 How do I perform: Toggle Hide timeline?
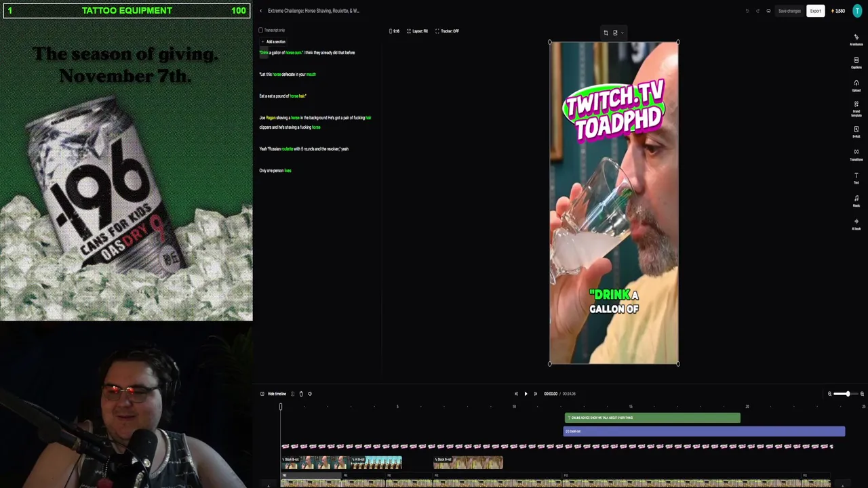(273, 394)
